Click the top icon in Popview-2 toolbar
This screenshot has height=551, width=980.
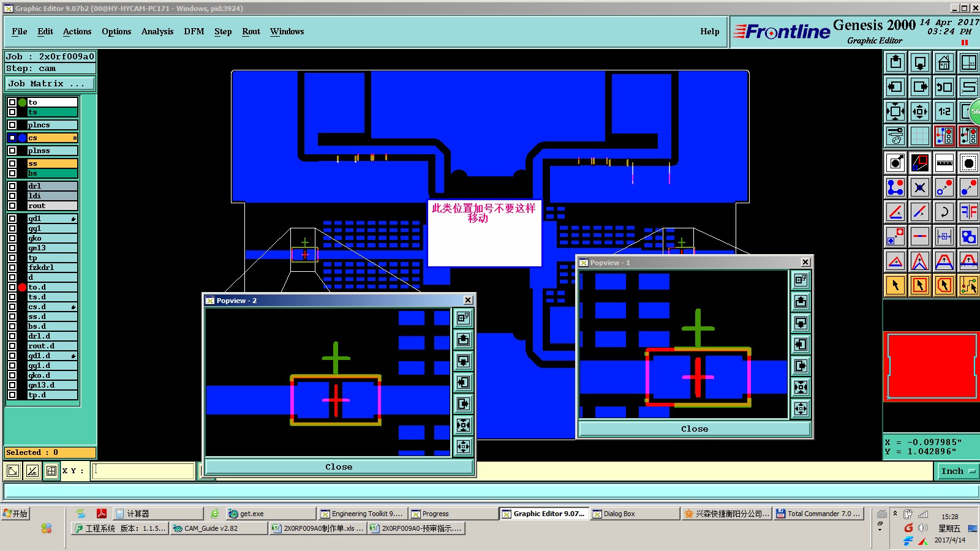[x=464, y=318]
